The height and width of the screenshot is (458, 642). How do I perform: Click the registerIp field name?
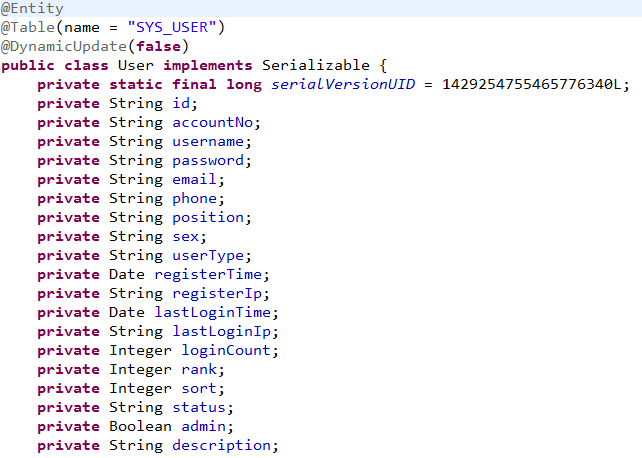tap(217, 293)
